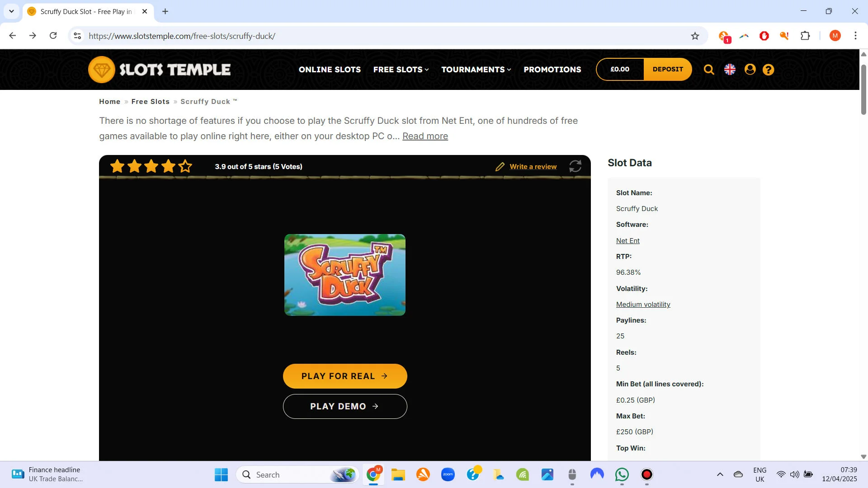Bookmark this page with the star icon
Image resolution: width=868 pixels, height=488 pixels.
pyautogui.click(x=695, y=36)
